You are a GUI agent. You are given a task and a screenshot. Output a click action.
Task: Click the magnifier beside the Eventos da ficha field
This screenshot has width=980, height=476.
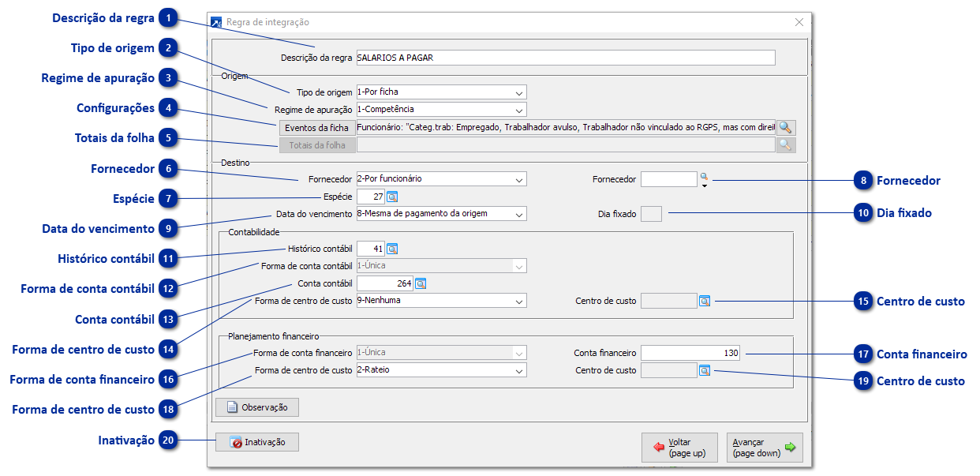786,127
